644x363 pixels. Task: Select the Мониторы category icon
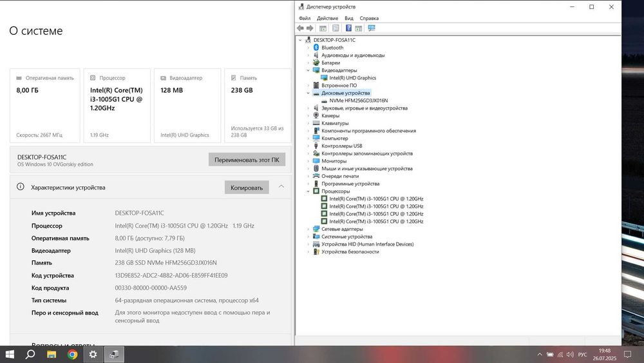316,161
